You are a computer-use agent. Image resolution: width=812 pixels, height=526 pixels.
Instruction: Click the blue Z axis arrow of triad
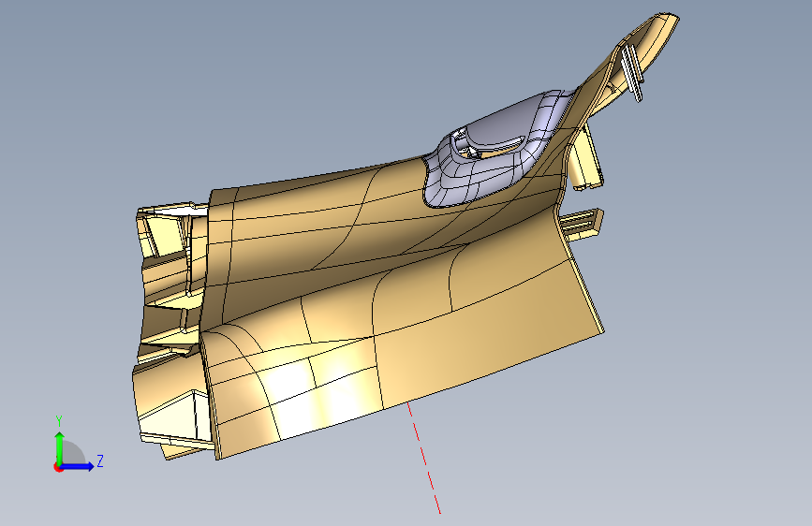pos(78,466)
